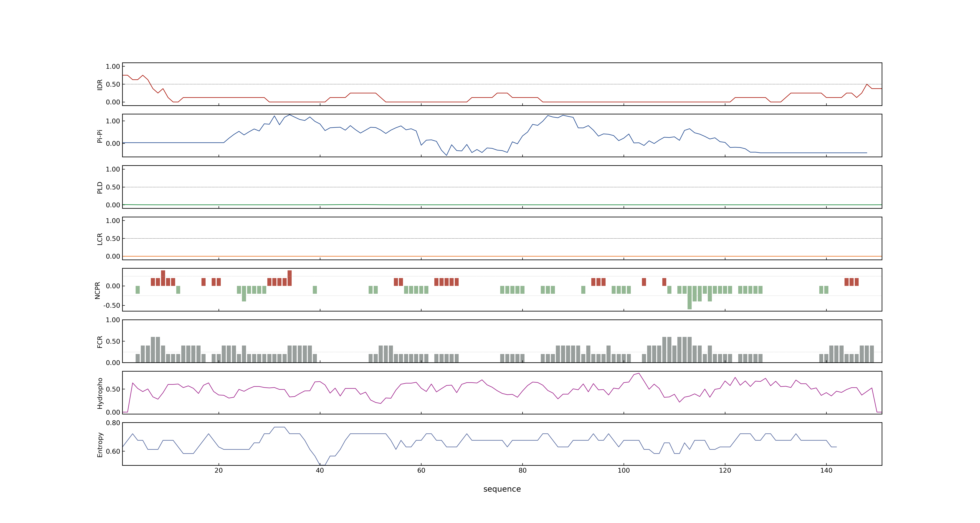Image resolution: width=980 pixels, height=523 pixels.
Task: Click the IDR y-axis label
Action: click(100, 85)
